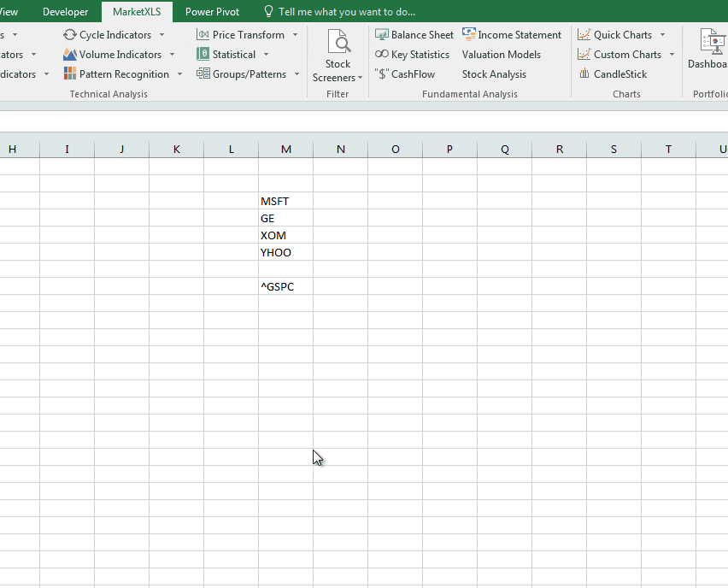Screen dimensions: 728x588
Task: Click in Tell me what you want box
Action: tap(347, 12)
